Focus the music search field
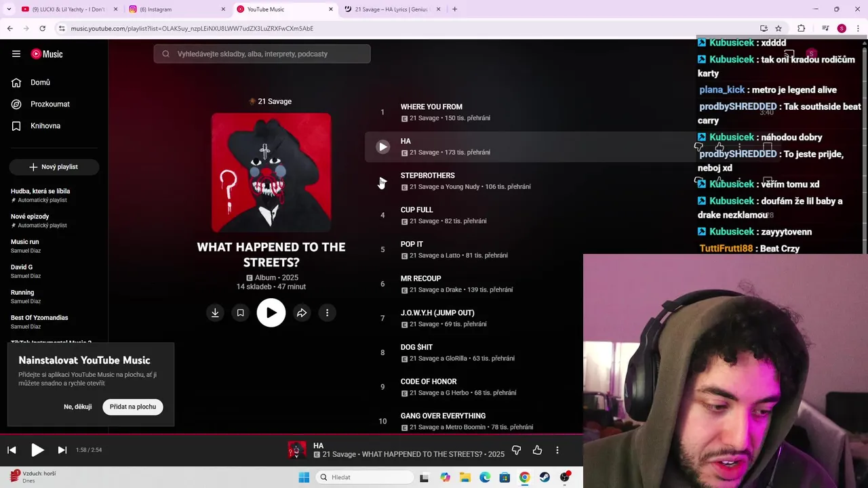The image size is (868, 488). pos(262,54)
